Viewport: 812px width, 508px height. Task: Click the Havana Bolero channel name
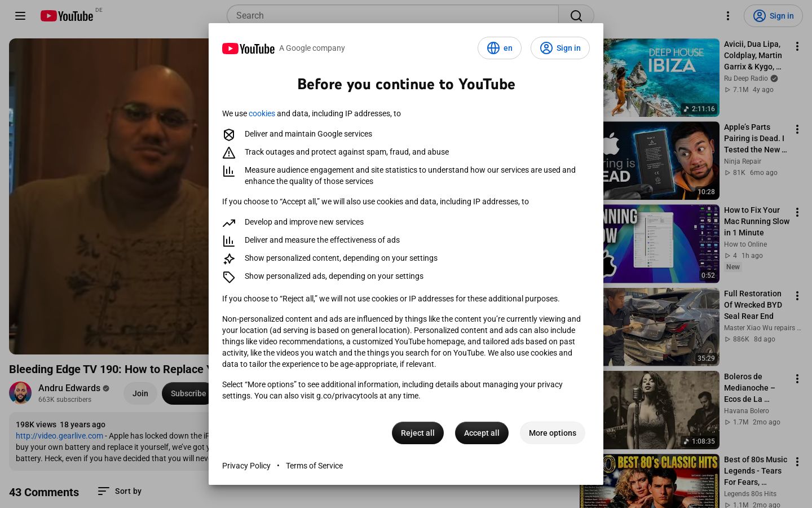coord(747,411)
